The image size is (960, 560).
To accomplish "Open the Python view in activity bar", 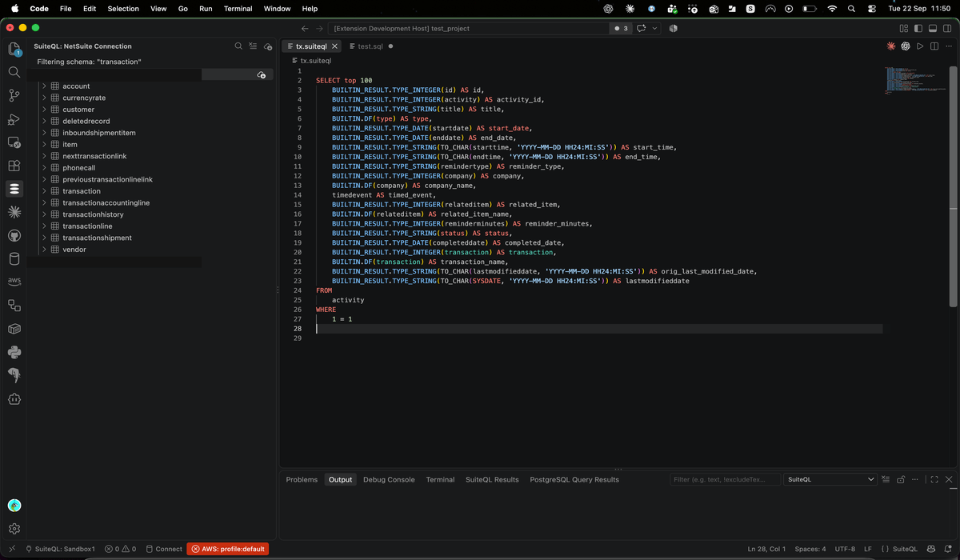I will tap(14, 352).
